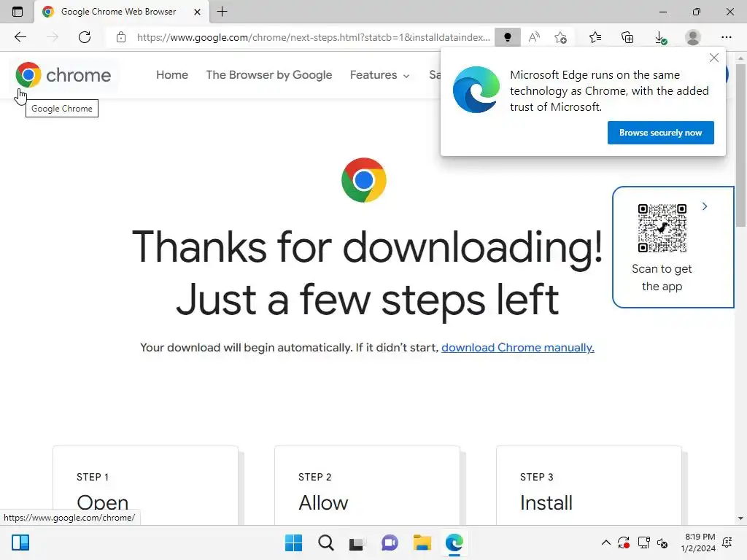747x560 pixels.
Task: Click Browse securely now button
Action: tap(660, 133)
